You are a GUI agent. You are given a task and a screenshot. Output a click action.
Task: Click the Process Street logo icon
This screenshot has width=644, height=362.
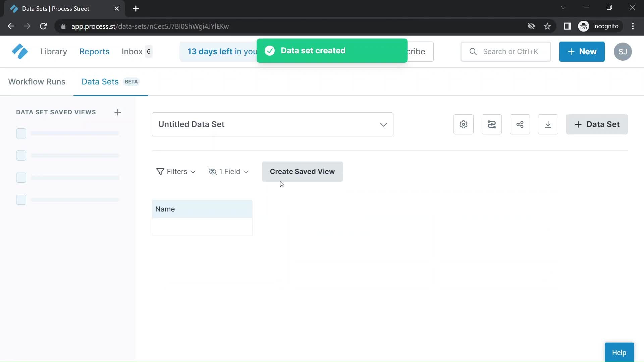pyautogui.click(x=19, y=51)
